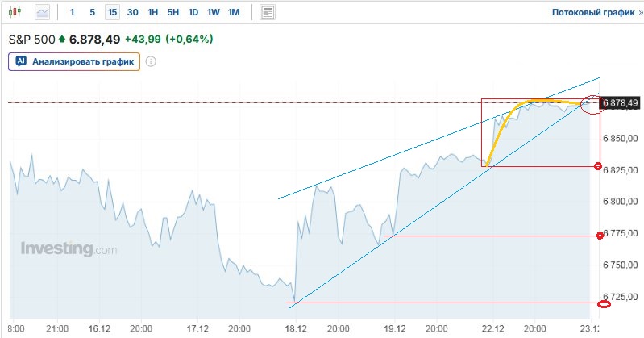The height and width of the screenshot is (338, 644).
Task: Select the 1D timeframe
Action: tap(193, 12)
